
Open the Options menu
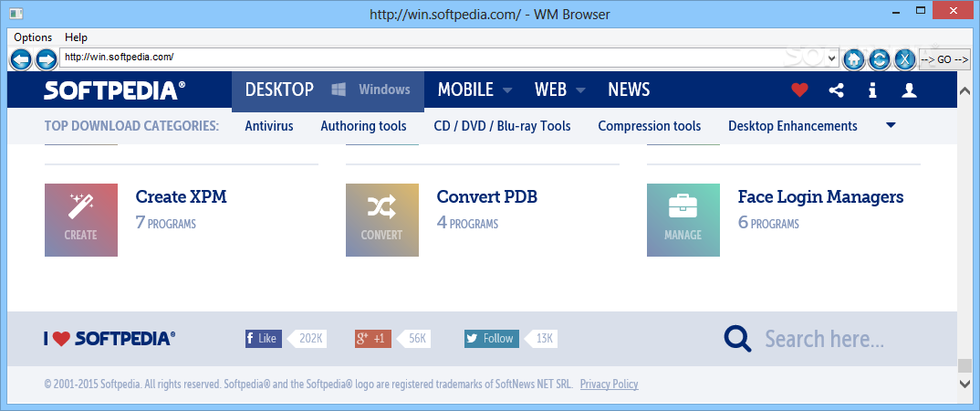point(33,37)
